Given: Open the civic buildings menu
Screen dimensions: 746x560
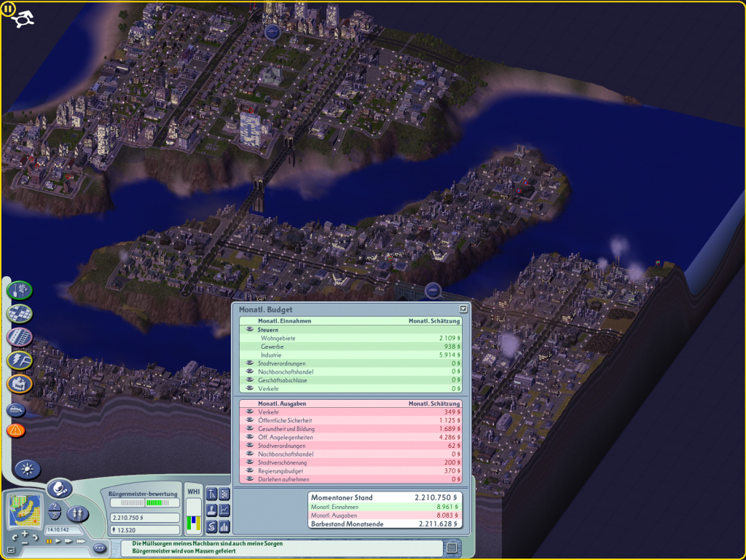Looking at the screenshot, I should (20, 384).
